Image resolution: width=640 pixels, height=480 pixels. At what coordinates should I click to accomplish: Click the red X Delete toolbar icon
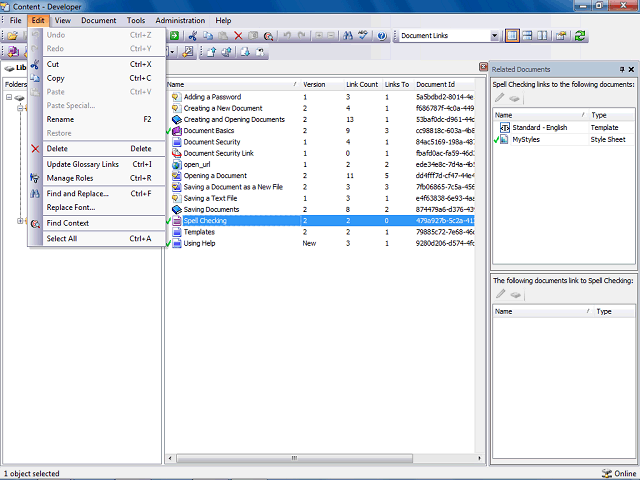[x=238, y=36]
